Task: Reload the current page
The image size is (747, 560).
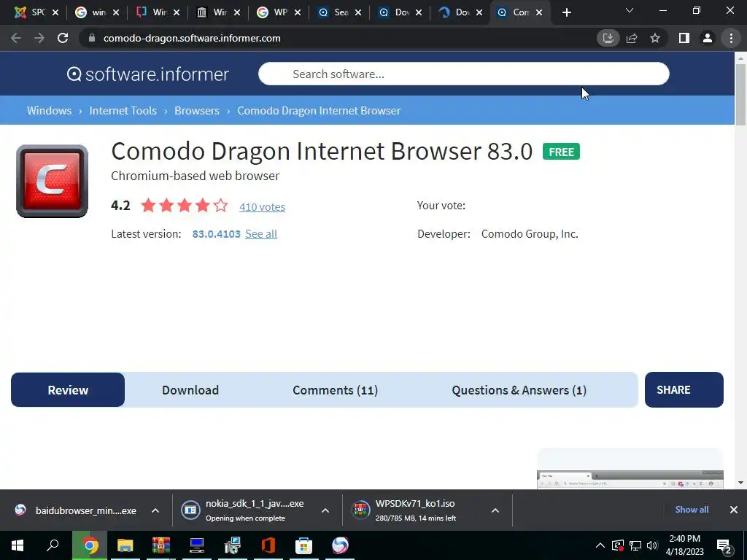Action: pyautogui.click(x=63, y=38)
